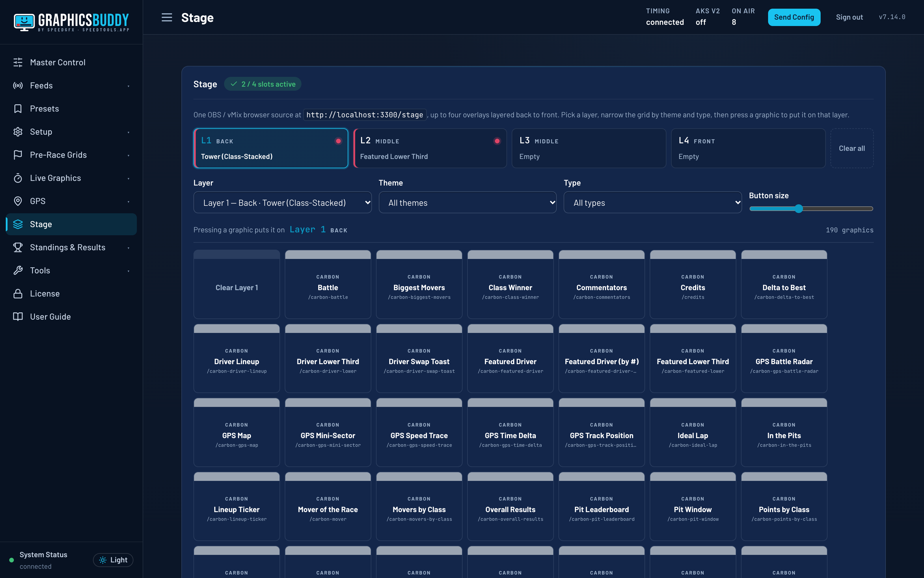
Task: Select the L1 Back layer slot
Action: click(x=271, y=148)
